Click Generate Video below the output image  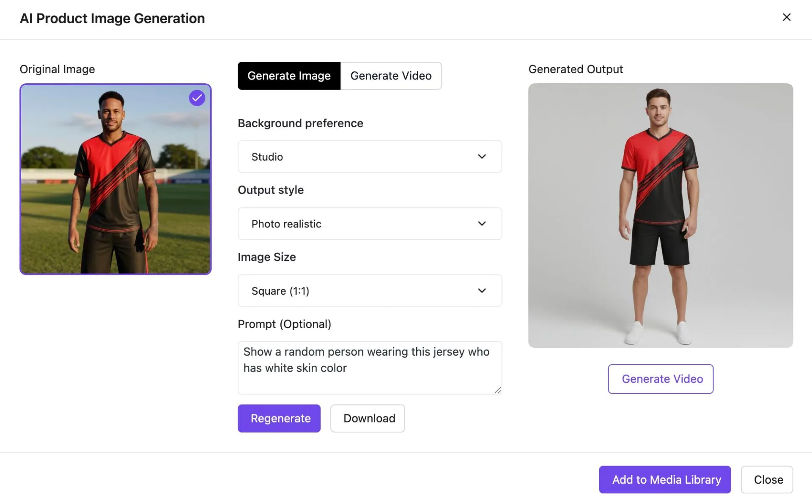pyautogui.click(x=661, y=379)
